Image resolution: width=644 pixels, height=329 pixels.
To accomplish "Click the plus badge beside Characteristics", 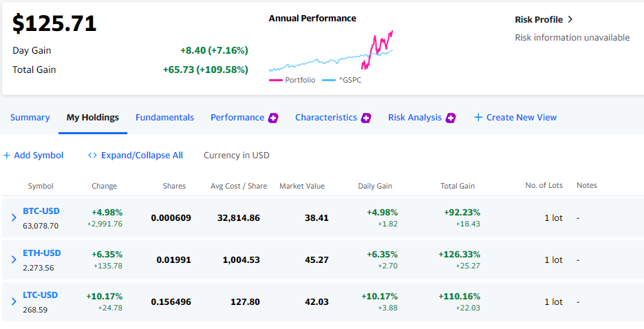I will click(366, 118).
